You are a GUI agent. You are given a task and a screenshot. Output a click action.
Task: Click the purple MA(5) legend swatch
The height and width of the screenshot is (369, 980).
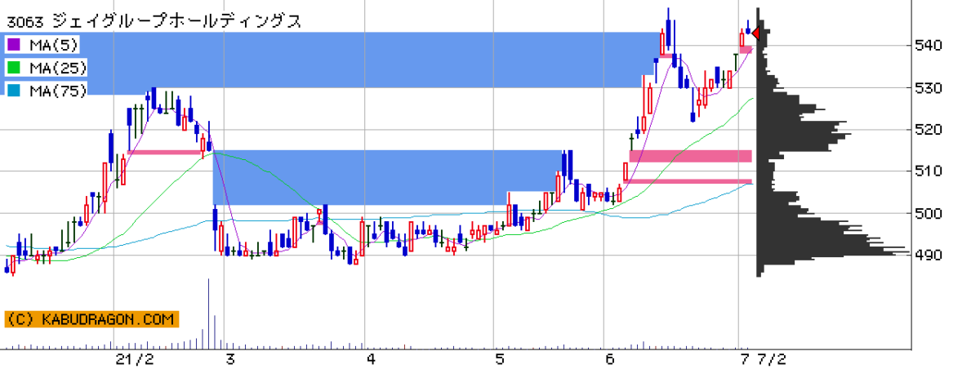point(13,45)
